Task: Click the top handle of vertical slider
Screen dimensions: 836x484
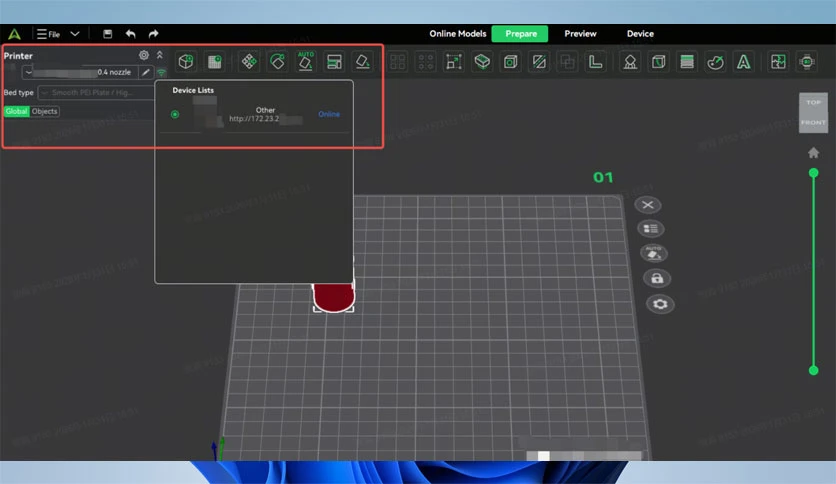Action: tap(814, 173)
